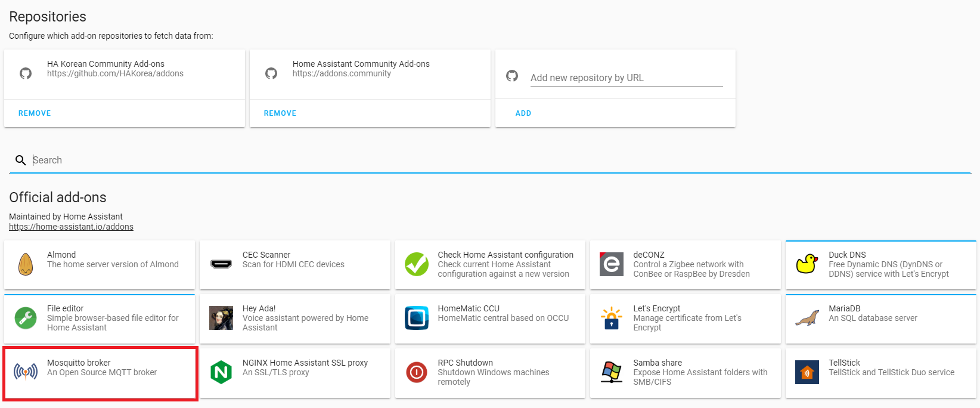
Task: Open Check Home Assistant configuration title
Action: pyautogui.click(x=505, y=255)
